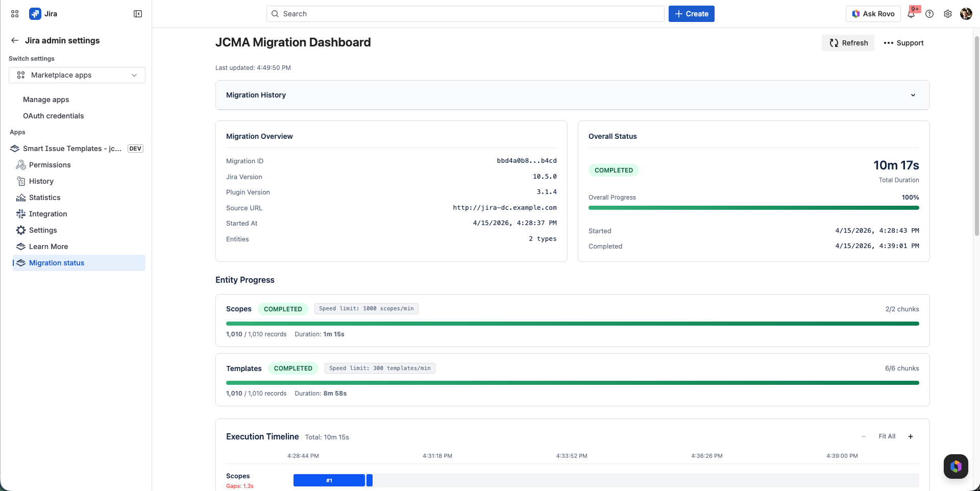The height and width of the screenshot is (491, 980).
Task: Click the COMPLETED badge in Overall Status
Action: [x=614, y=170]
